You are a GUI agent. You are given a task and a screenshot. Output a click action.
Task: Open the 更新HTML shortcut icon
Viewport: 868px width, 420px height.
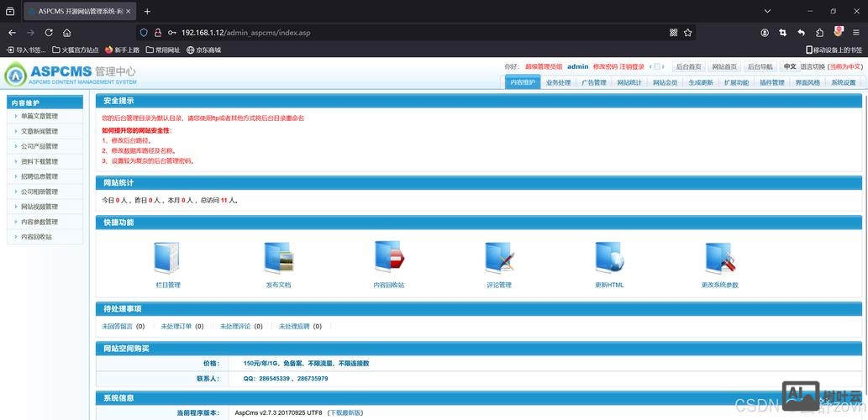609,258
